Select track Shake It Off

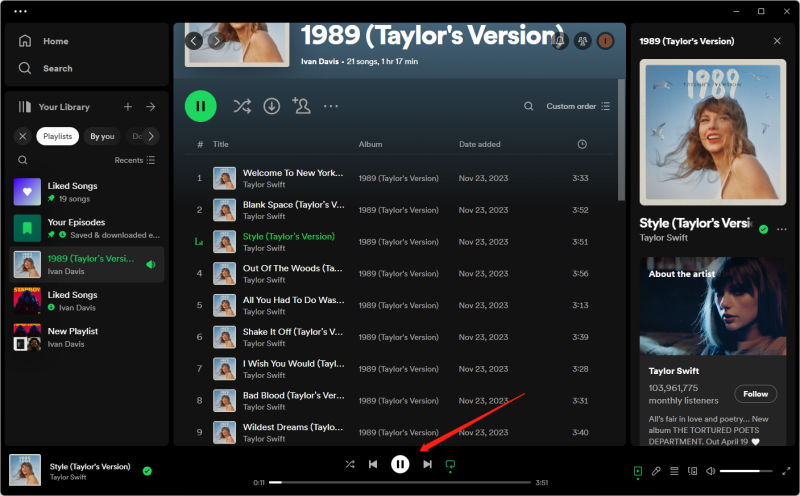[x=399, y=337]
